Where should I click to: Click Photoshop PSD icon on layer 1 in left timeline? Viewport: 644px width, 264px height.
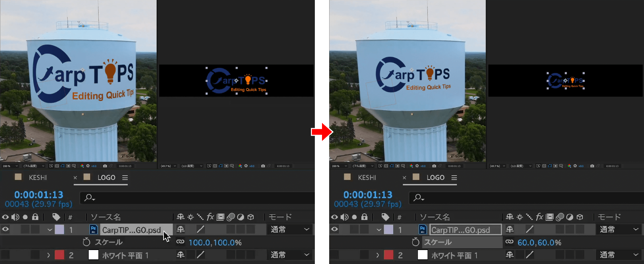click(x=93, y=229)
